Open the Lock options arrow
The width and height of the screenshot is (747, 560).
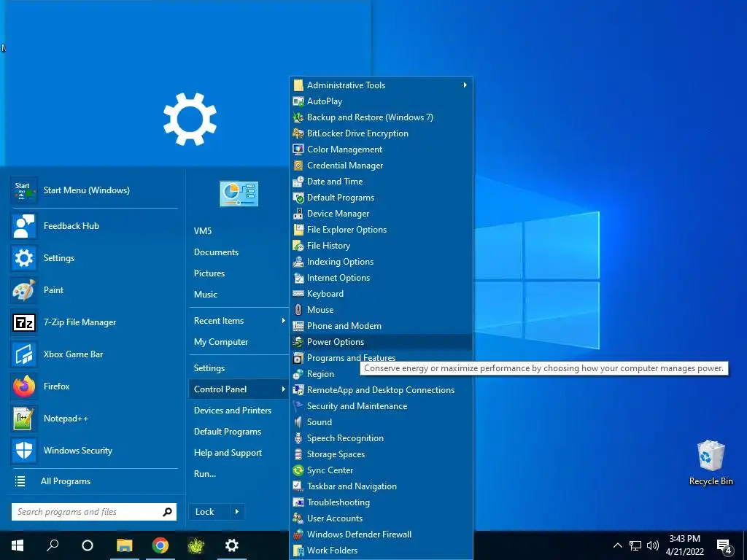(237, 512)
